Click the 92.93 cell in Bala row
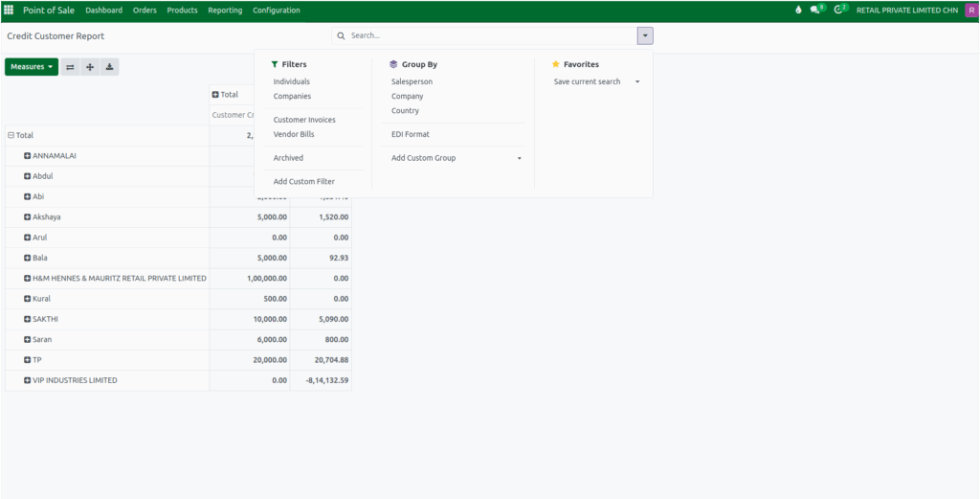 (x=321, y=258)
